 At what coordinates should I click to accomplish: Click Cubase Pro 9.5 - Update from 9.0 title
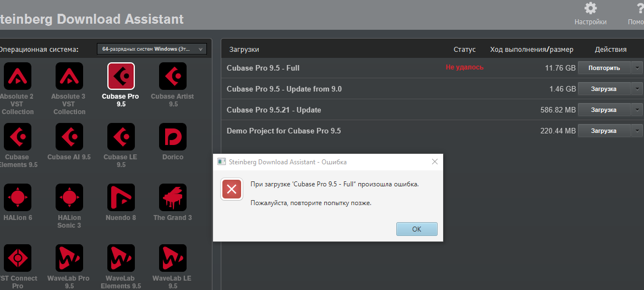[284, 89]
